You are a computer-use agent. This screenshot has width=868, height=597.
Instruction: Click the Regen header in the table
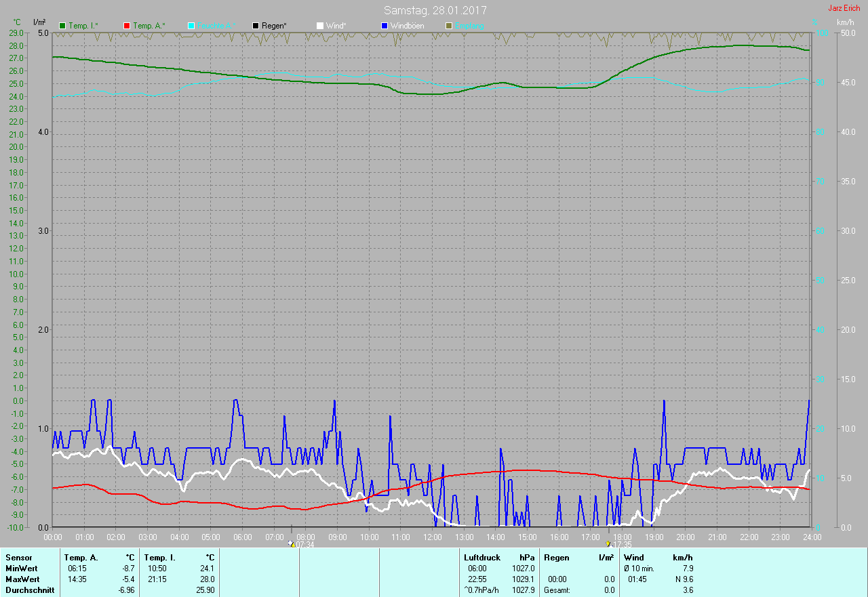(556, 558)
